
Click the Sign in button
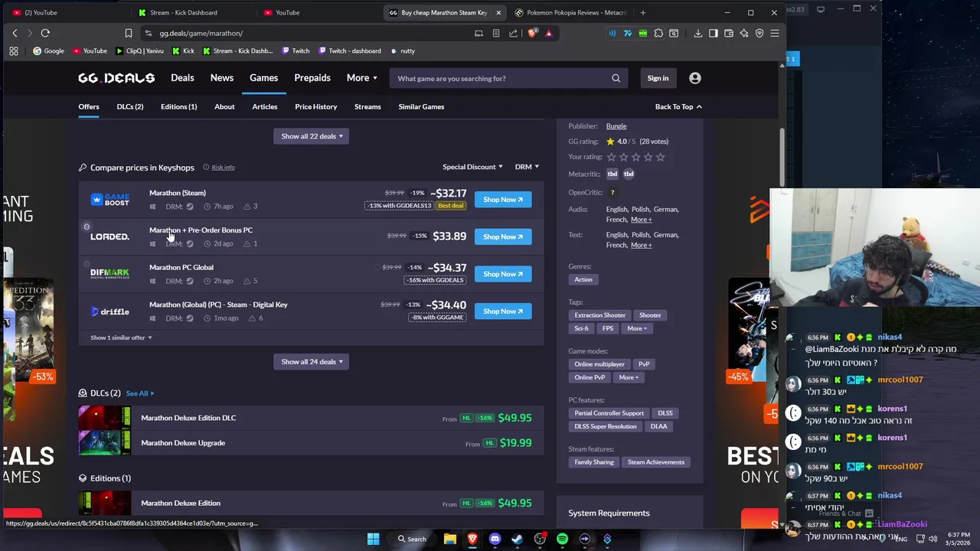click(658, 78)
